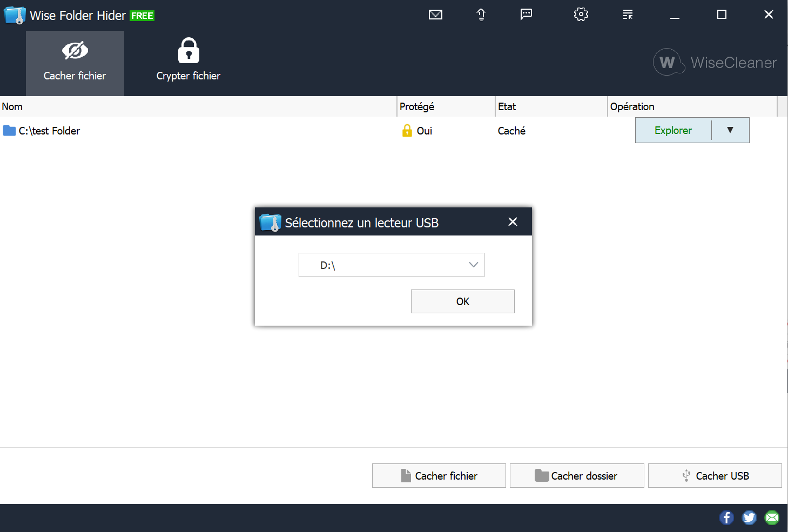Click the yellow lock icon beside Oui
The image size is (788, 532).
[x=407, y=131]
